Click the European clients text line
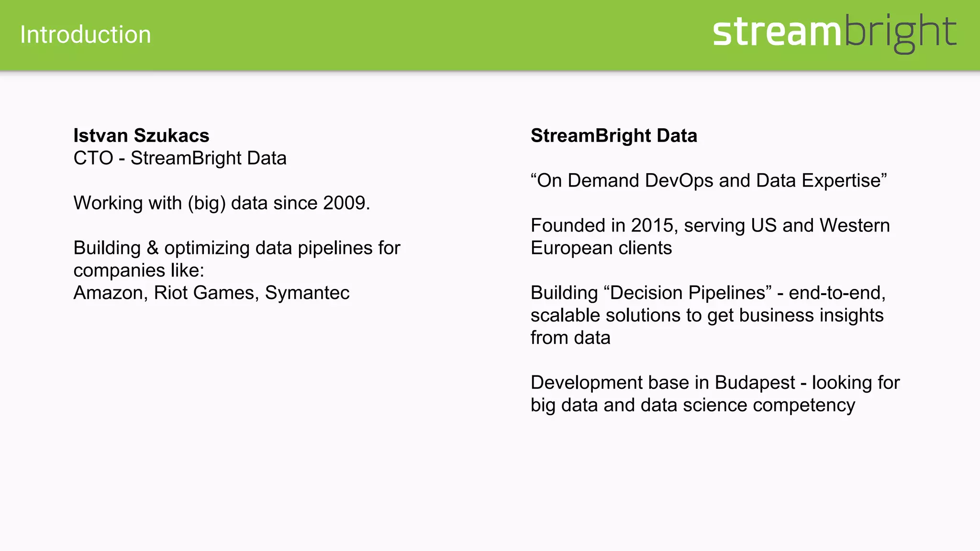The height and width of the screenshot is (551, 980). pyautogui.click(x=601, y=248)
